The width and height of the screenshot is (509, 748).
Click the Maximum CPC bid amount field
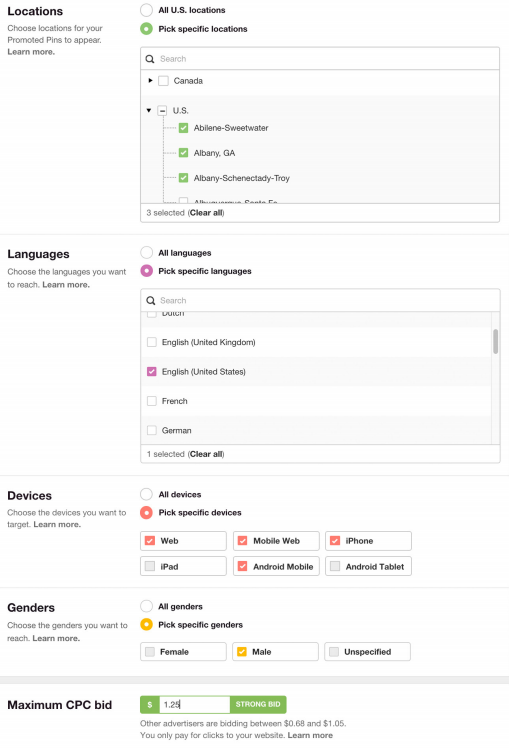pos(194,705)
